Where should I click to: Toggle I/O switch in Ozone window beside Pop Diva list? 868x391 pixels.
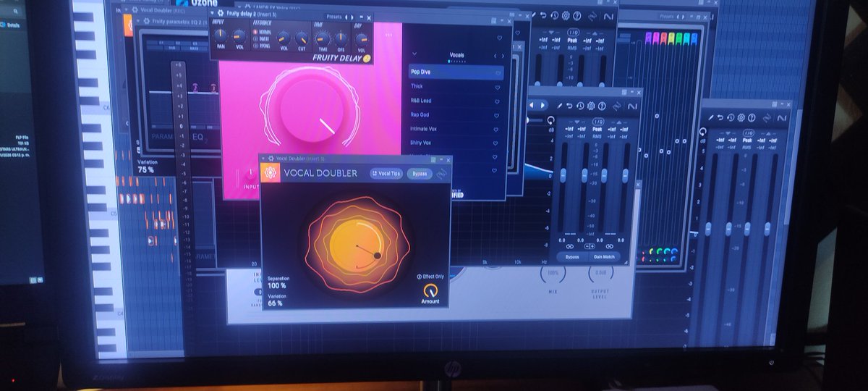[x=574, y=33]
